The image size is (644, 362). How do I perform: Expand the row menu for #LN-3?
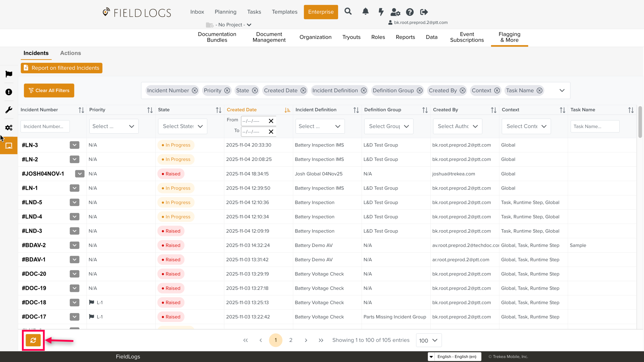pyautogui.click(x=74, y=145)
